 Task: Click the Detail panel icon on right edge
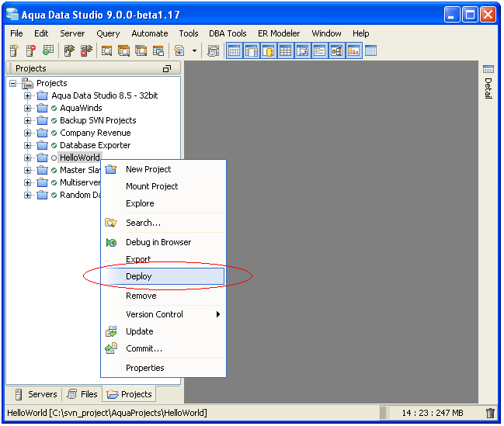[x=488, y=69]
